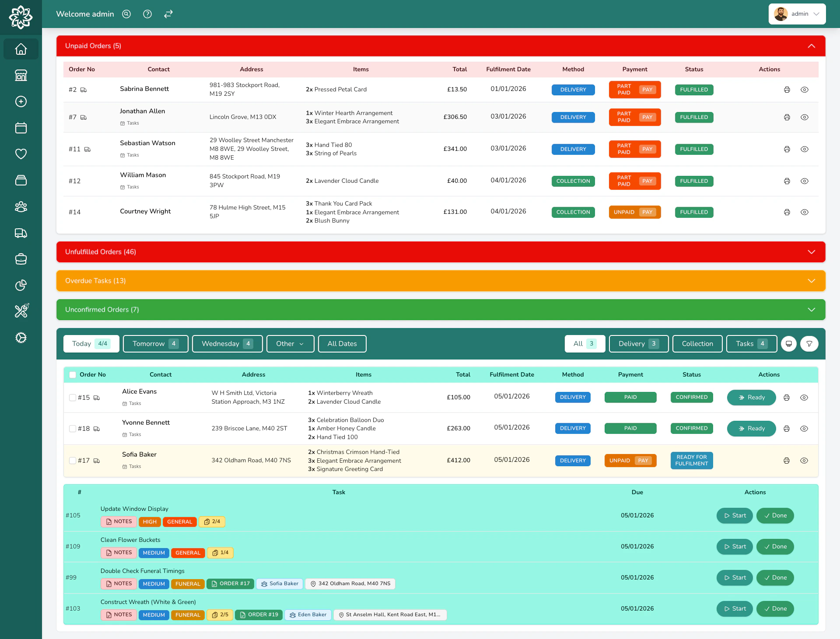Tick the checkbox for order #15

click(73, 398)
